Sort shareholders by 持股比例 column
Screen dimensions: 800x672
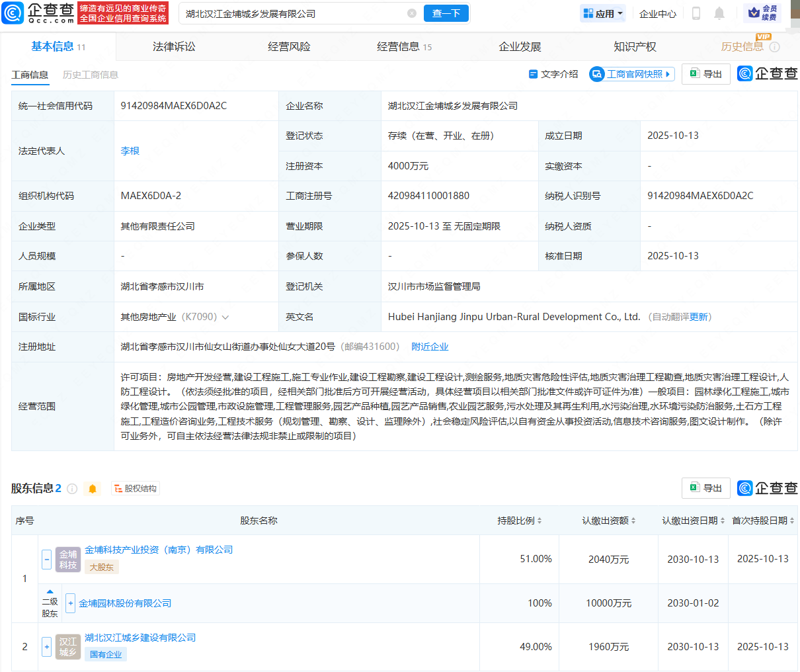[520, 521]
